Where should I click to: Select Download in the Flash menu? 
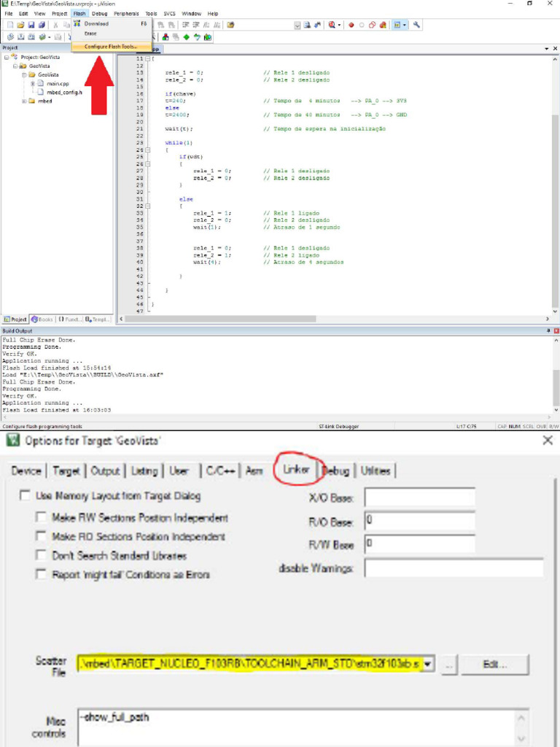click(112, 23)
